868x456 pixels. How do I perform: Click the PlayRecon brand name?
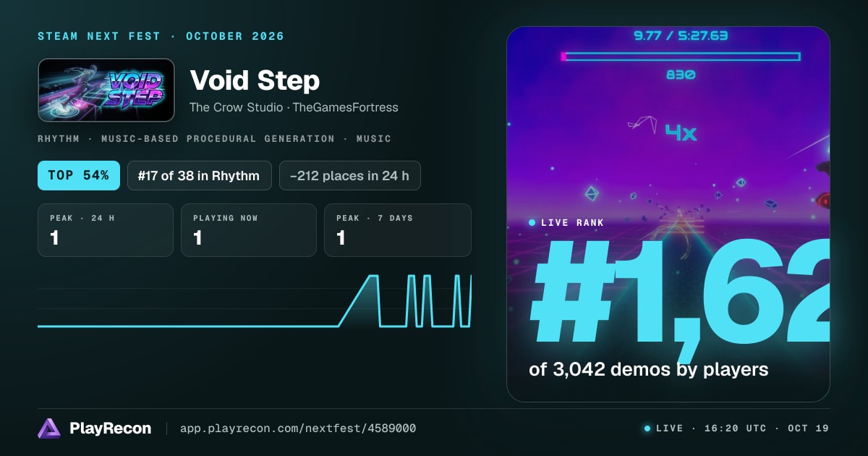[x=111, y=428]
